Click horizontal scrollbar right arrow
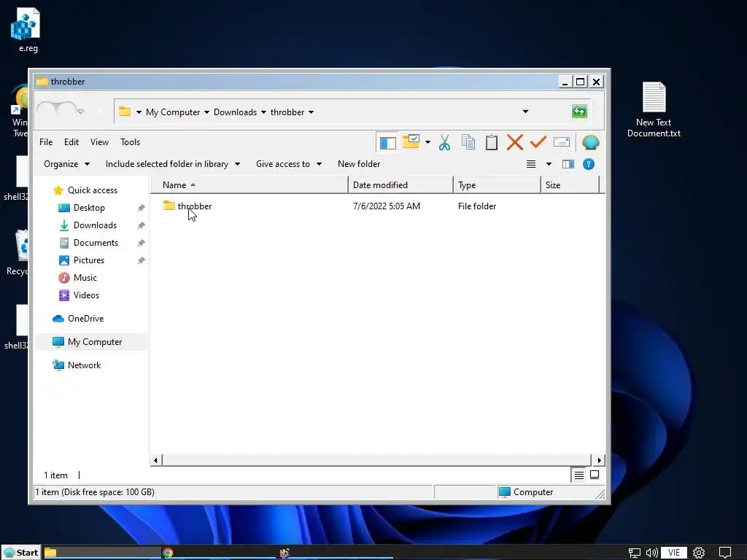747x560 pixels. point(600,461)
